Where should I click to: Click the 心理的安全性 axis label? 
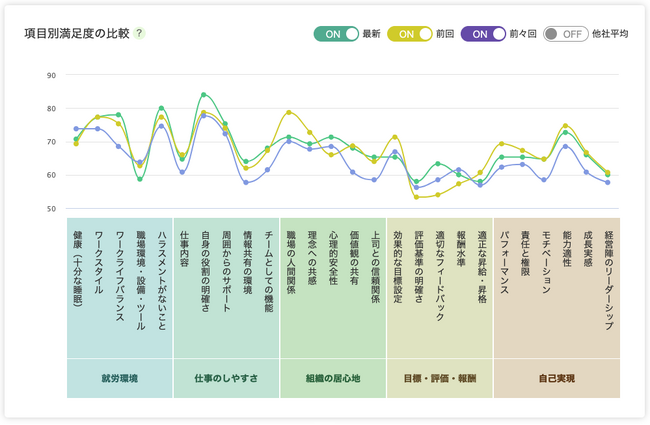pos(332,259)
